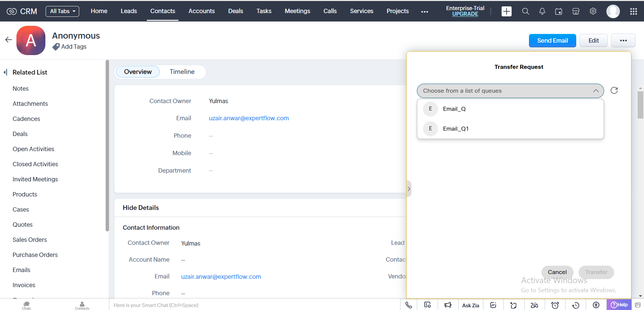Open the calendar icon in the header

[x=558, y=11]
